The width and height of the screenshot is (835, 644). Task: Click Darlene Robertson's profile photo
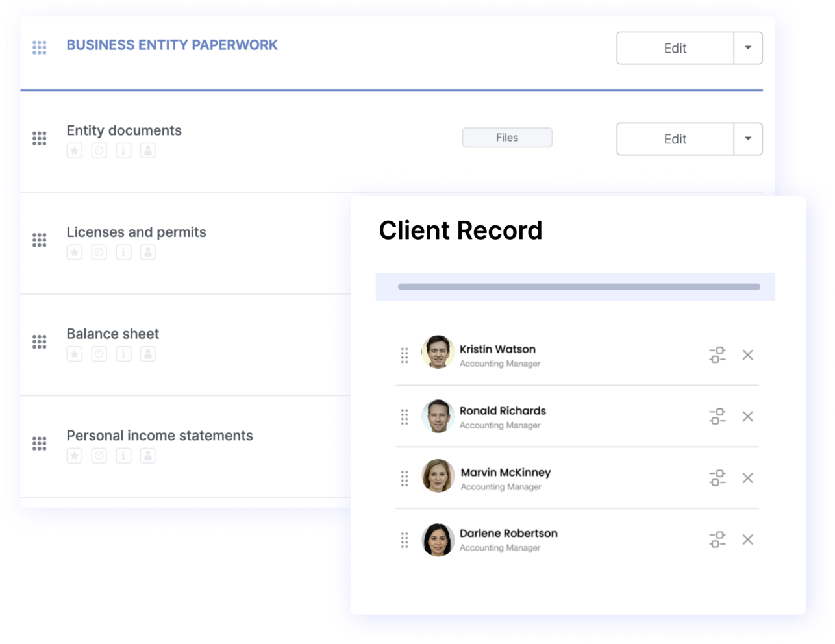click(438, 540)
